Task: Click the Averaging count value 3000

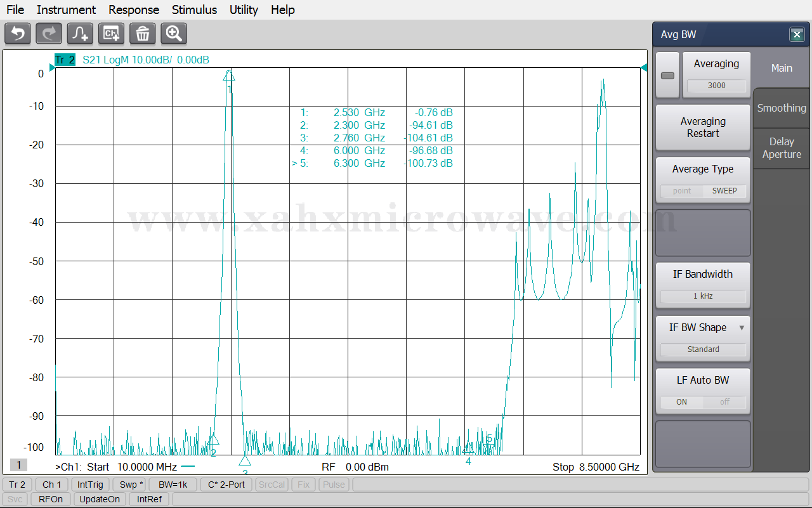Action: point(716,86)
